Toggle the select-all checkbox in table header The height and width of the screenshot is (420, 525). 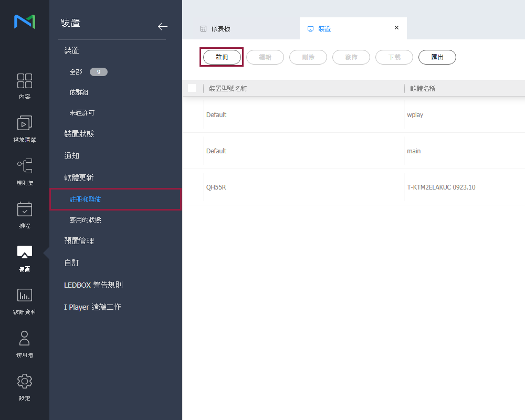tap(192, 88)
